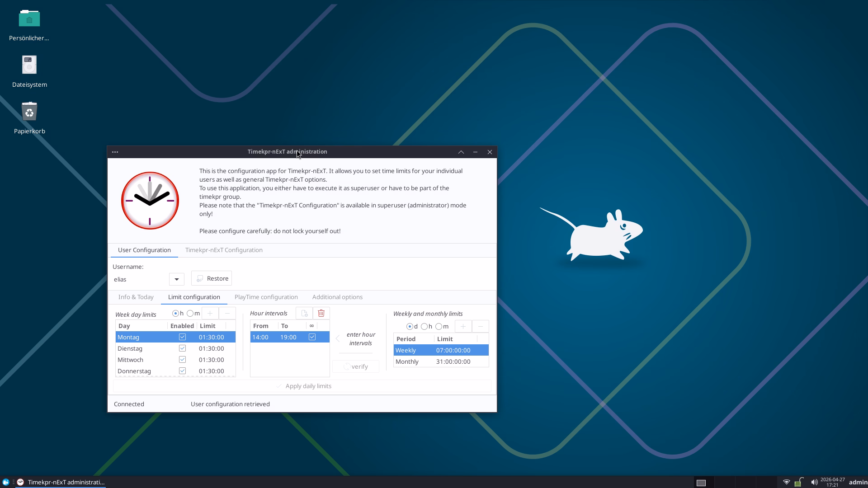Select minutes radio for weekly and monthly limits
Screen dimensions: 868x488
tap(442, 327)
